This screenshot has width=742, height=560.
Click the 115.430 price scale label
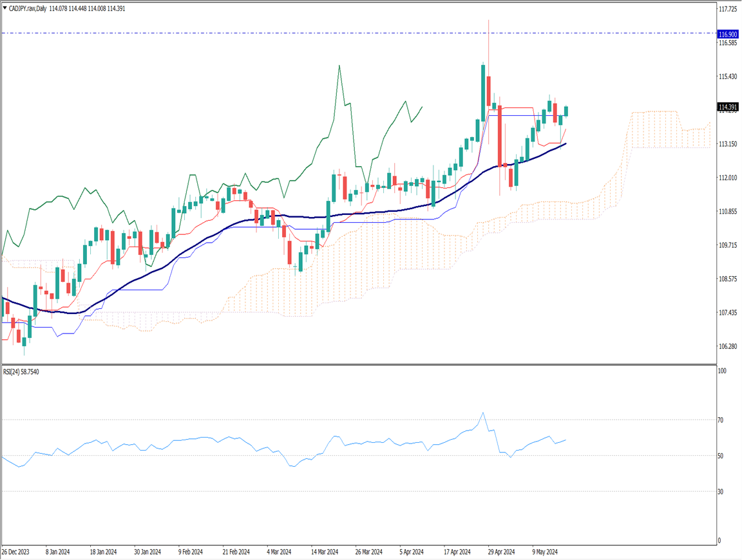pyautogui.click(x=728, y=77)
